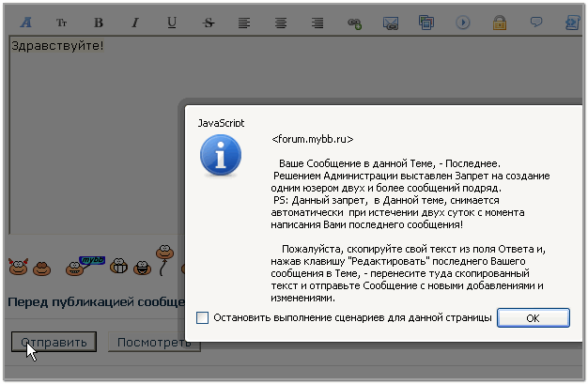Insert the plain smiling emoticon next to the devil
Screen dimensions: 588x384
[41, 269]
